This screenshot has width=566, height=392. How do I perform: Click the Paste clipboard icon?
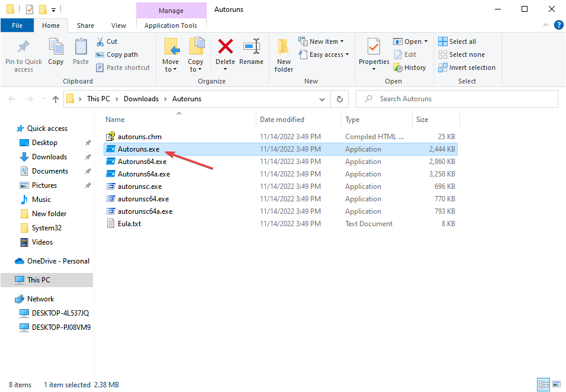coord(81,47)
